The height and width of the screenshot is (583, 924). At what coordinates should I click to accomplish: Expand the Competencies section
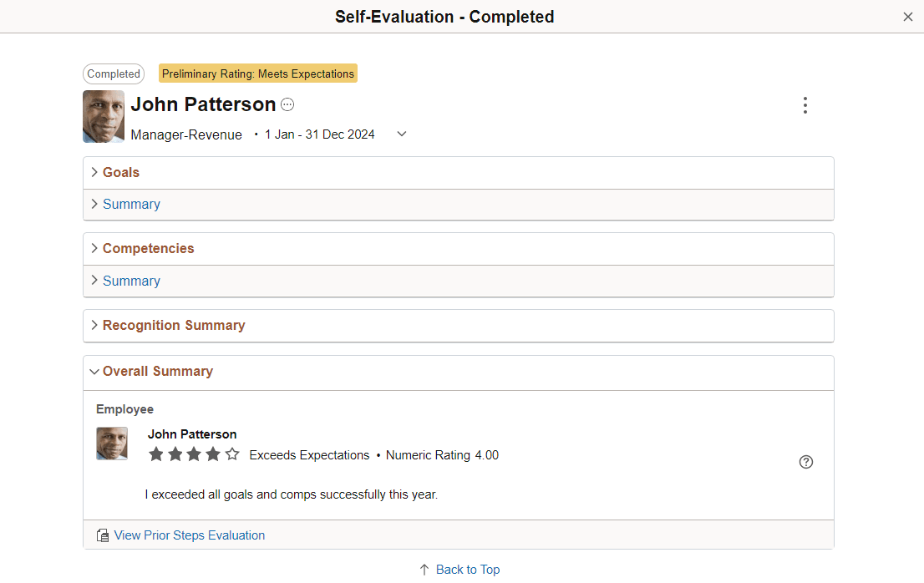[x=148, y=248]
